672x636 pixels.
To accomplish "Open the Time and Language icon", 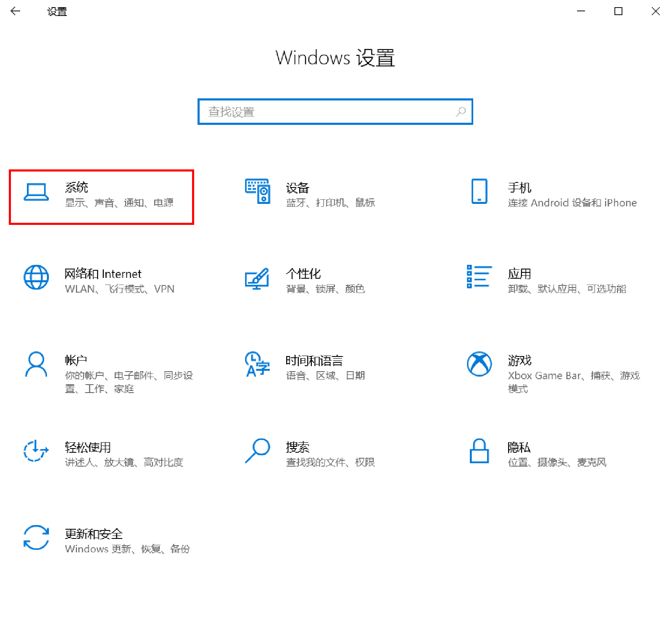I will pos(257,364).
